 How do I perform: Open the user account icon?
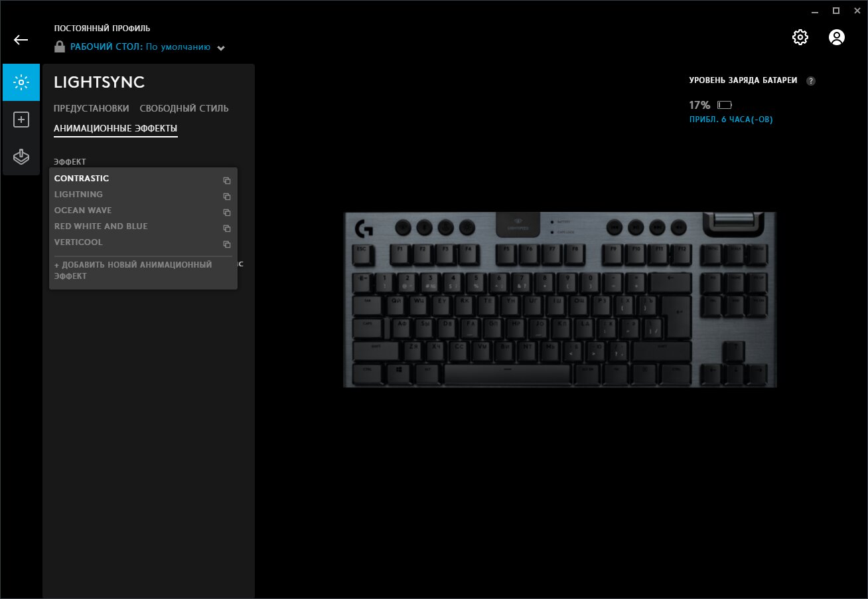[837, 37]
